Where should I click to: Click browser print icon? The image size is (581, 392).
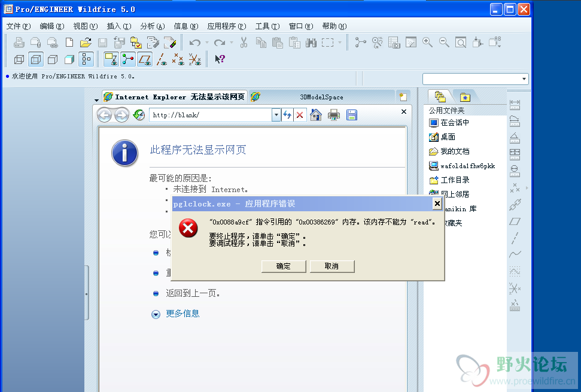(x=334, y=115)
